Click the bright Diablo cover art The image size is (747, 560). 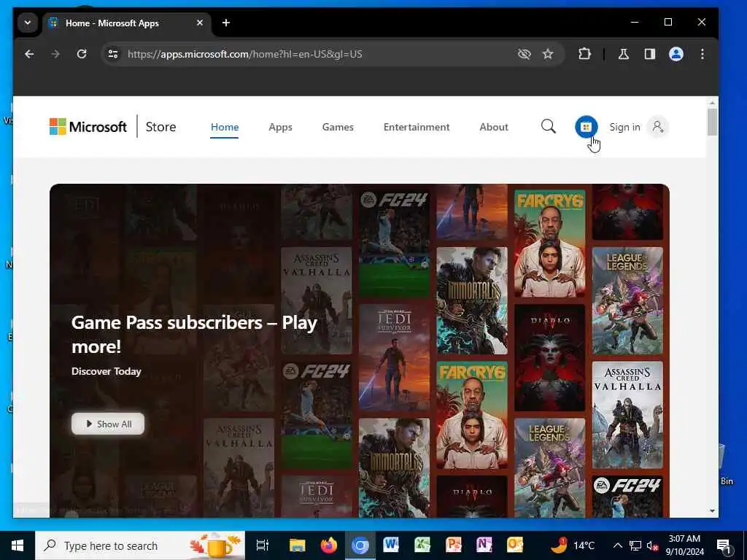click(x=550, y=358)
